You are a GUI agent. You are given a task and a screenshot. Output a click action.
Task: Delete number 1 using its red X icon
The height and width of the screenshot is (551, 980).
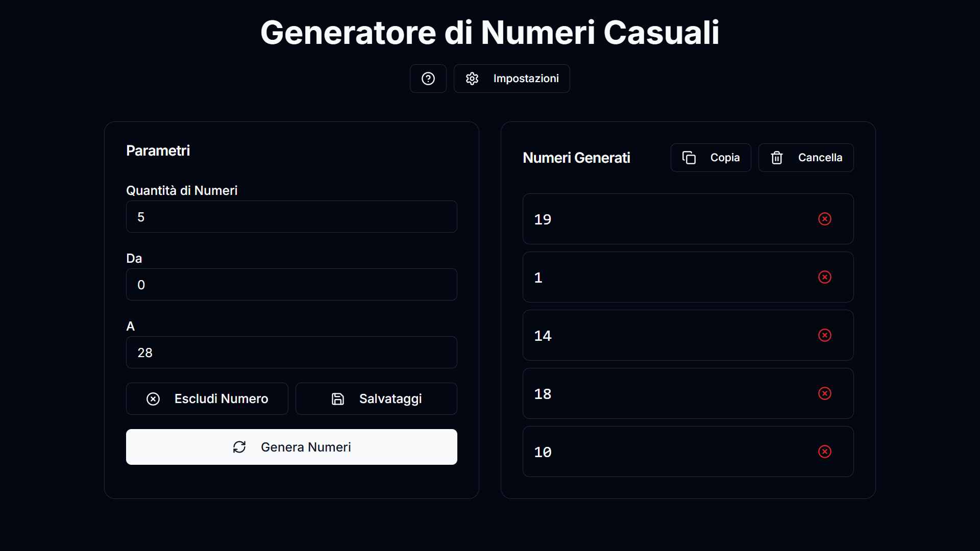tap(825, 277)
